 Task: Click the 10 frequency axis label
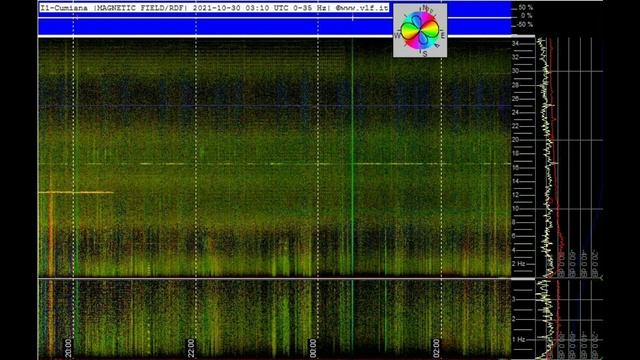[516, 209]
